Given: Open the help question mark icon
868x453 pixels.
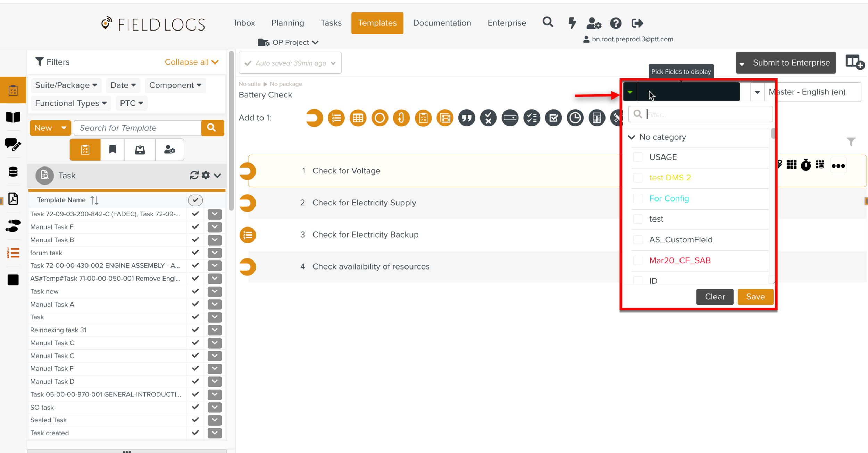Looking at the screenshot, I should 616,23.
